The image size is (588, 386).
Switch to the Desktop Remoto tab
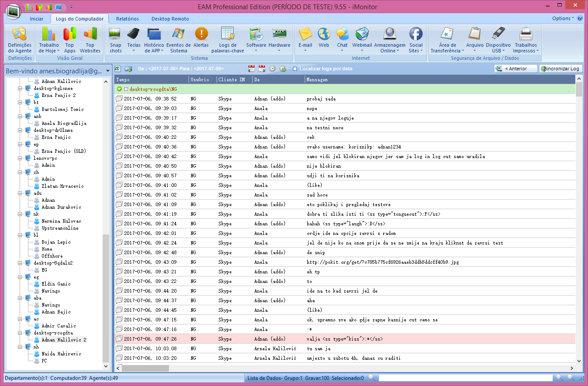coord(170,19)
